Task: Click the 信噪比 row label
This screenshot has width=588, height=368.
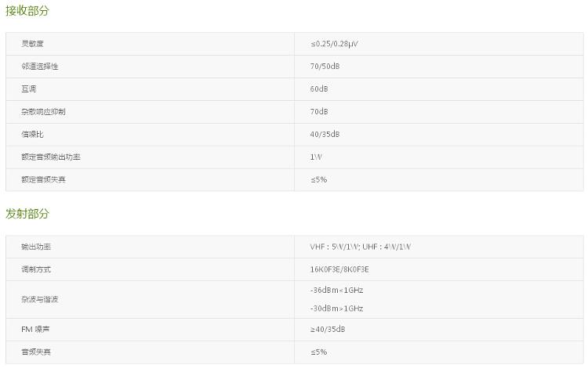Action: (x=32, y=135)
